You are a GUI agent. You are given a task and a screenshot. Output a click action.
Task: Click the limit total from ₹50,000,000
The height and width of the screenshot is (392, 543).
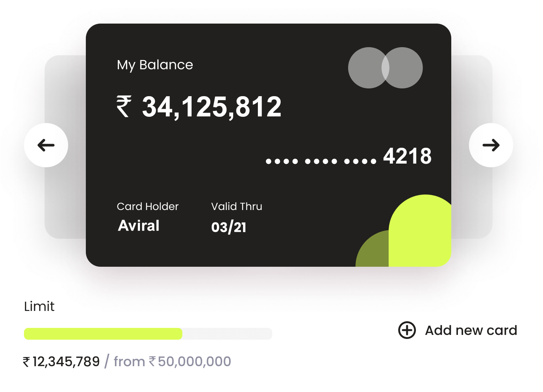click(172, 362)
